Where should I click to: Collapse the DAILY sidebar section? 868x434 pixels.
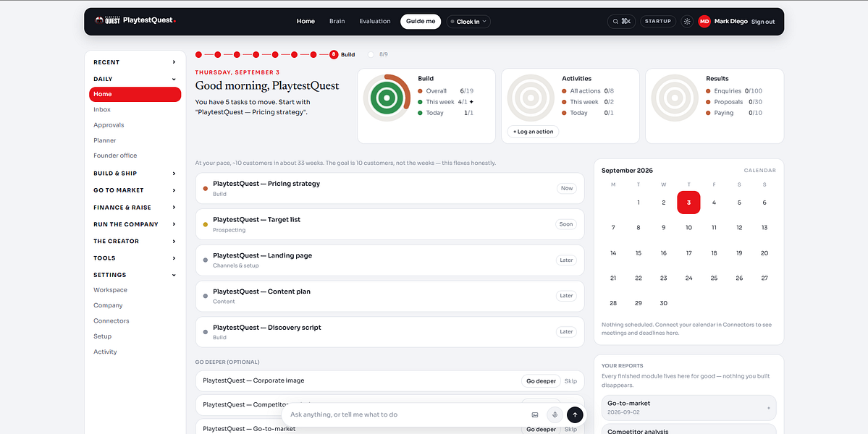point(135,79)
